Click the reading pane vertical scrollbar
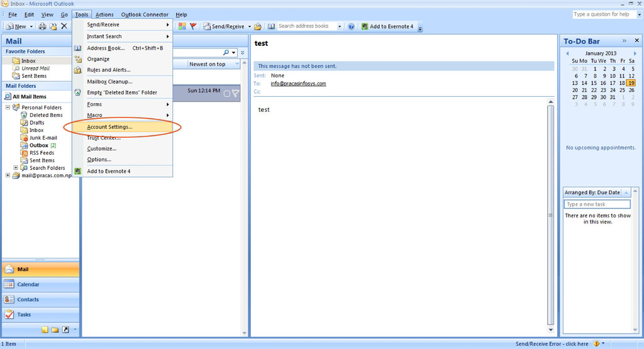 (x=550, y=215)
